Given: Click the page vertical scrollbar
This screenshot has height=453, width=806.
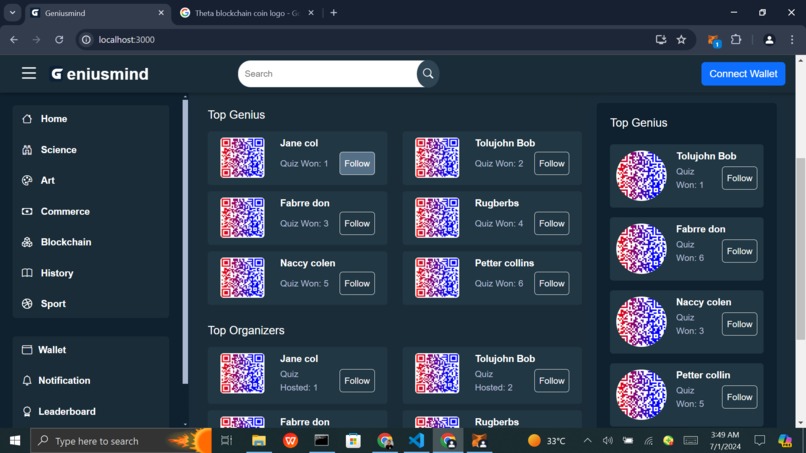Looking at the screenshot, I should click(x=800, y=249).
